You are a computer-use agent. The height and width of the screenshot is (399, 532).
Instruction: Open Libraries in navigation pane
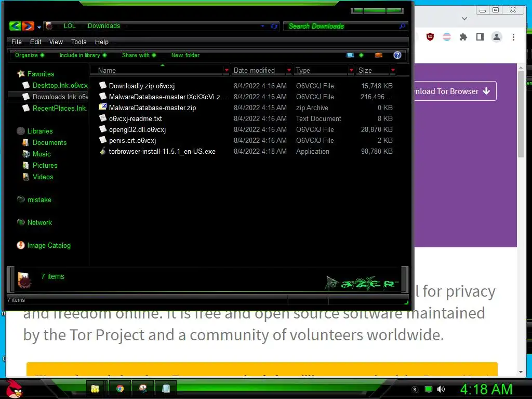click(40, 131)
